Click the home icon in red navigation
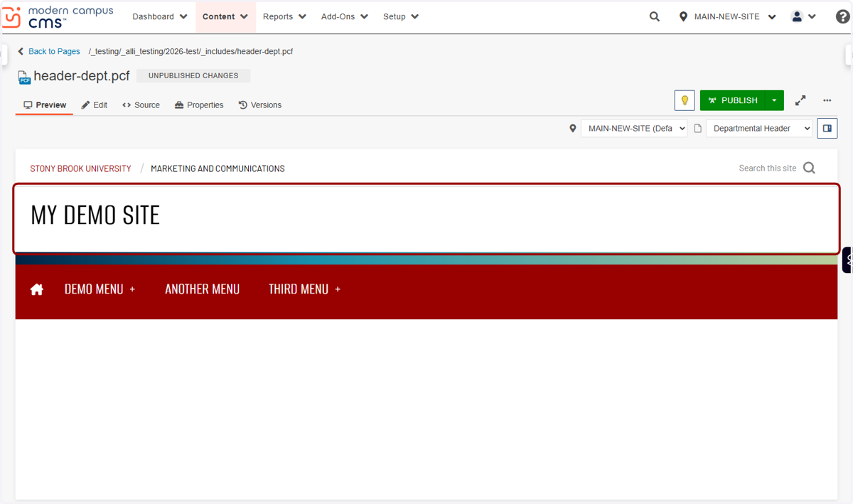Screen dimensions: 853x504 click(x=37, y=289)
